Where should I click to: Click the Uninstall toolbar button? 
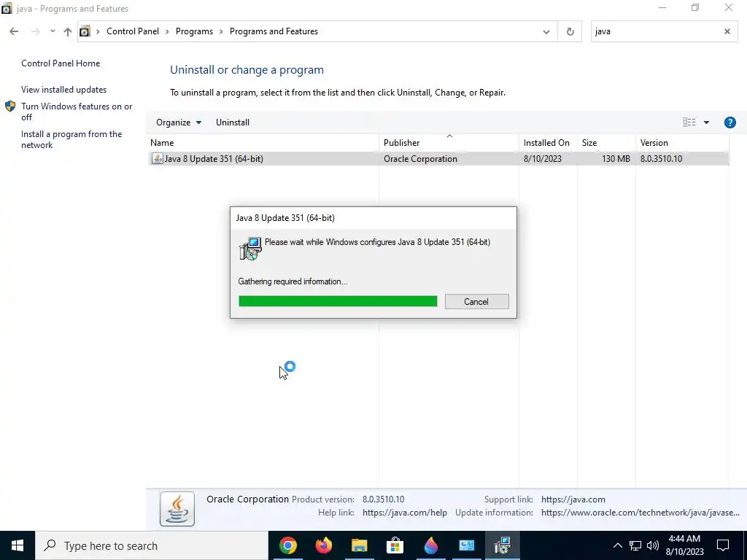[233, 122]
